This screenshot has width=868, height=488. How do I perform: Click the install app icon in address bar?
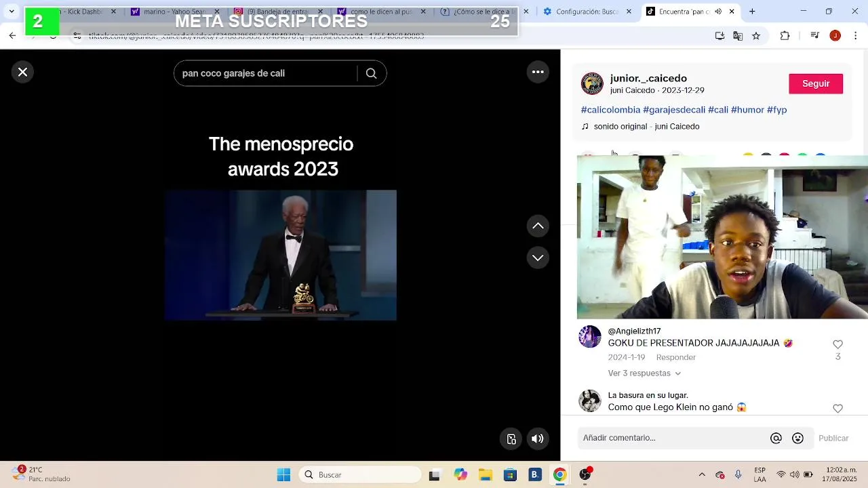[x=720, y=36]
